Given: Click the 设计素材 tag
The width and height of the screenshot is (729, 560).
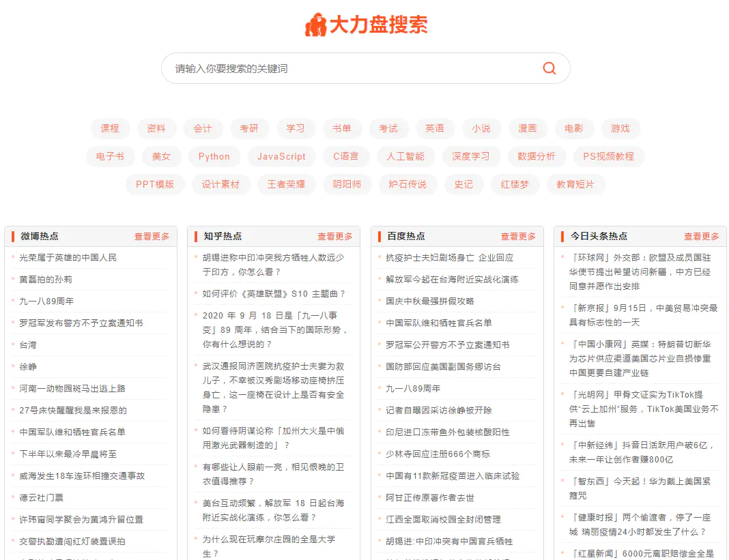Looking at the screenshot, I should tap(221, 184).
